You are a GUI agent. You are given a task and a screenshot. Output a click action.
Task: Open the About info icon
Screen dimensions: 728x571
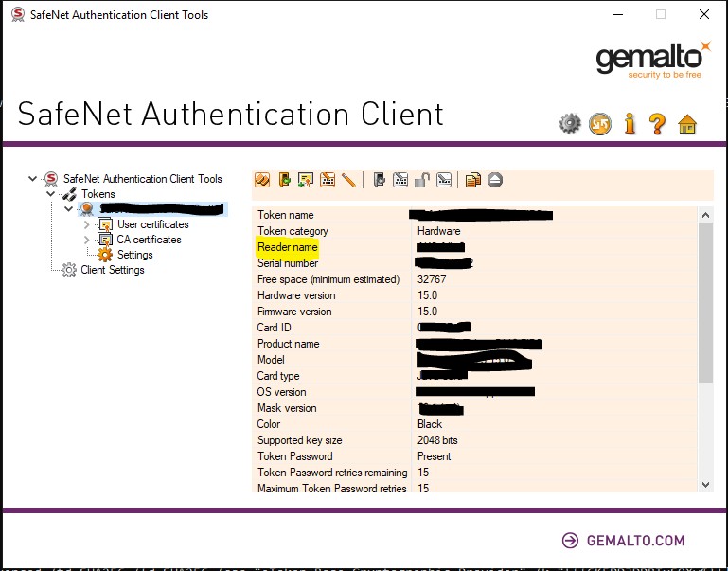pos(629,124)
